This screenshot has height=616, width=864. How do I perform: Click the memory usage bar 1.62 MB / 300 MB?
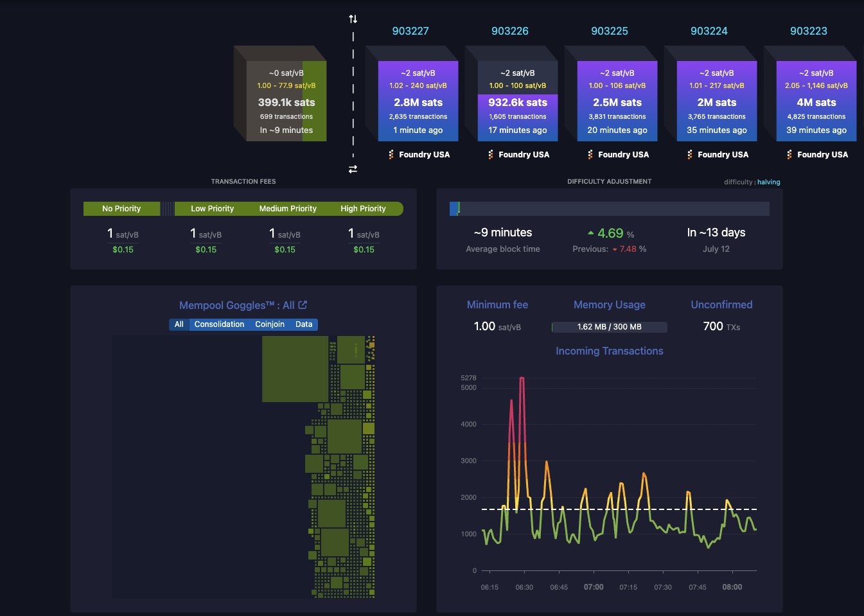tap(609, 327)
